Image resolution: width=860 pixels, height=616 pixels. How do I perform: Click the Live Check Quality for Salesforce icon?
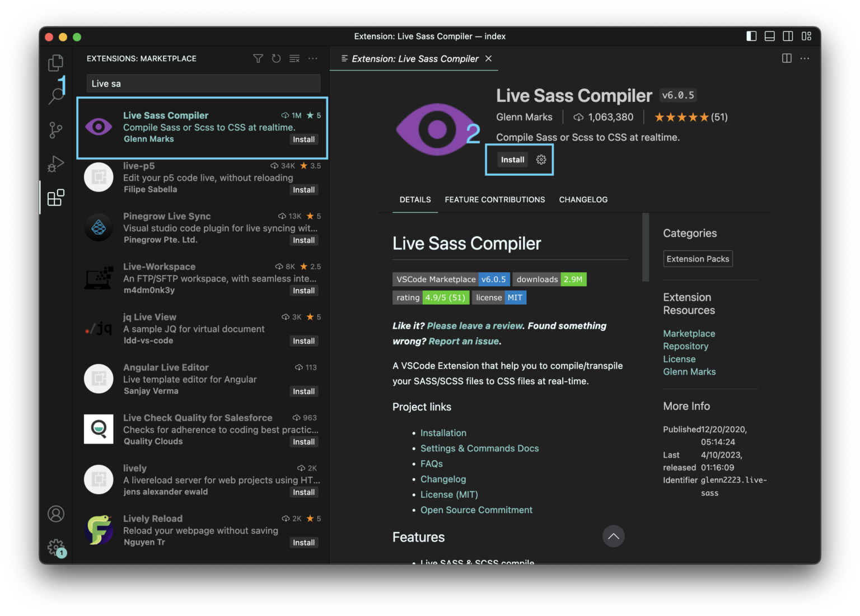coord(99,429)
